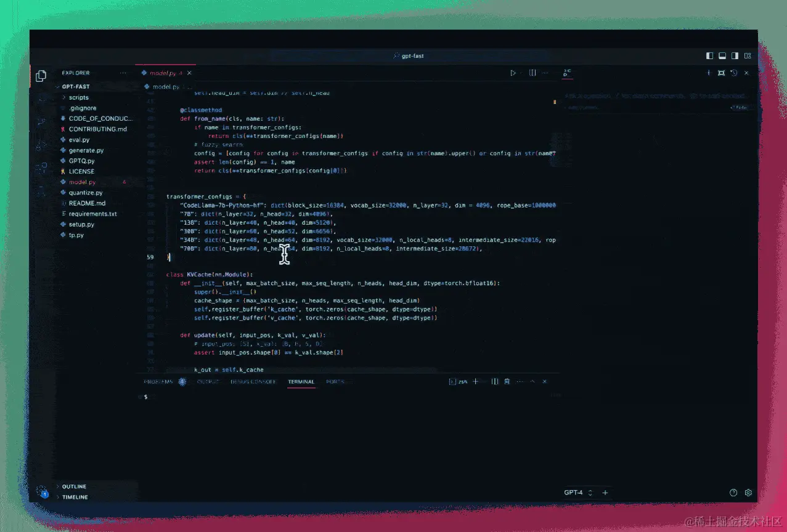Click the Run Python File play icon

point(513,73)
